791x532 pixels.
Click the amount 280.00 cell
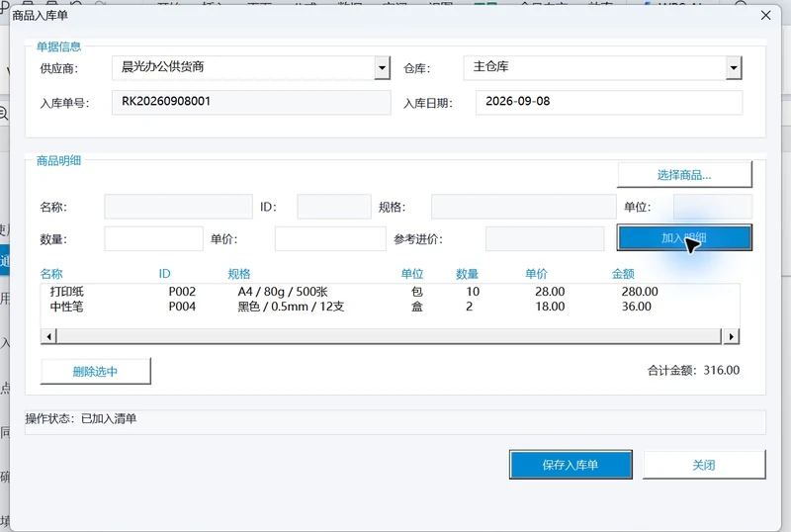[x=640, y=292]
